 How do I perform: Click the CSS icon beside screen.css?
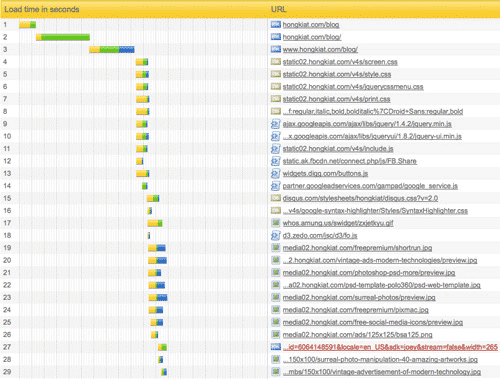pyautogui.click(x=276, y=62)
